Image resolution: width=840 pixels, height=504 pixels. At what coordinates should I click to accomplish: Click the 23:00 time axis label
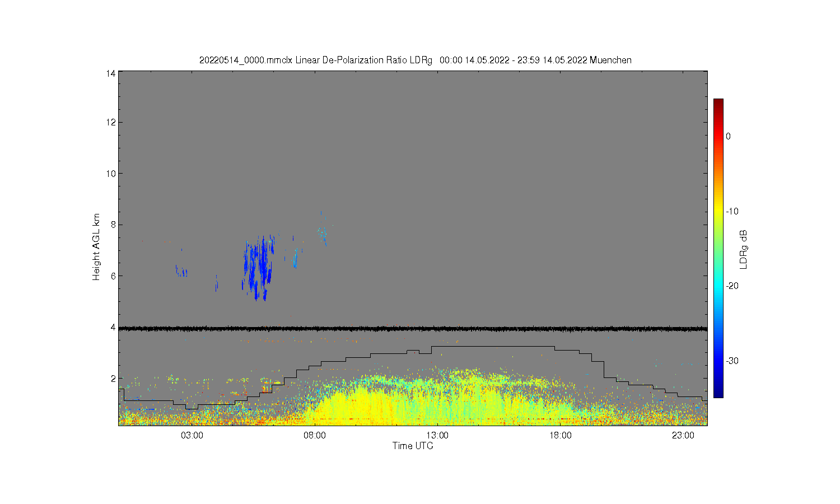tap(683, 436)
